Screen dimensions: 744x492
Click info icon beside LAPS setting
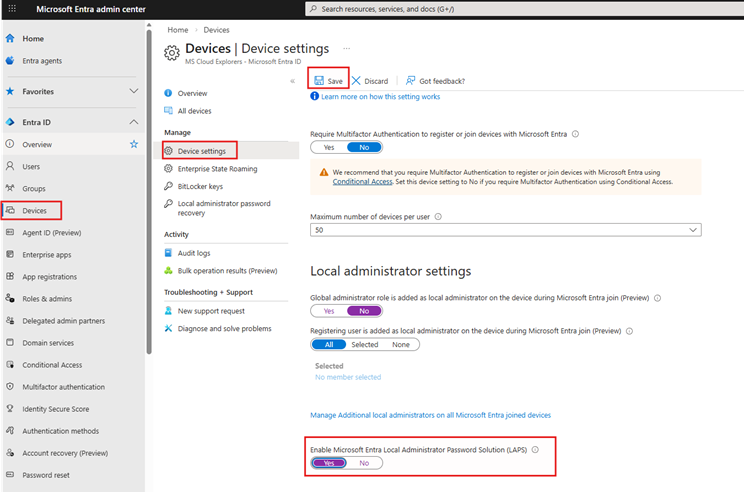pyautogui.click(x=536, y=449)
